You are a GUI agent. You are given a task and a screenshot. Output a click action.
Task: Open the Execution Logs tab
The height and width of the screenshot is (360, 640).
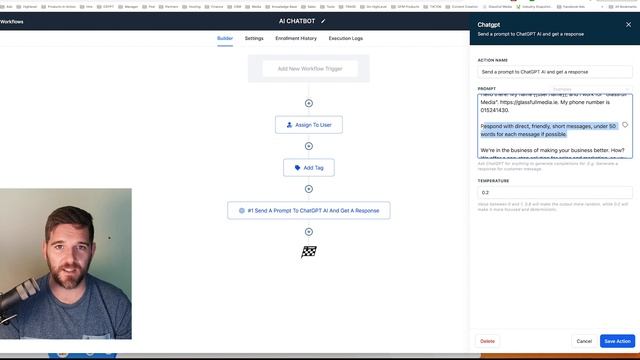tap(346, 38)
